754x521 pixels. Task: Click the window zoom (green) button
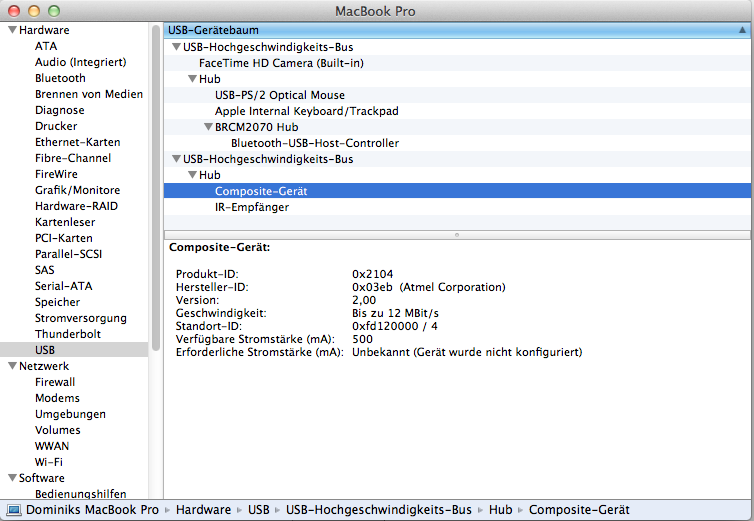coord(54,11)
